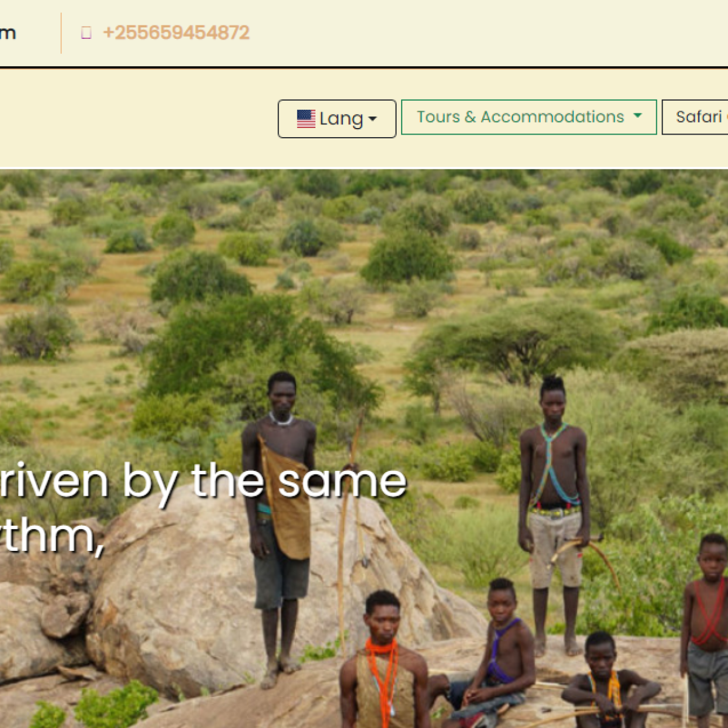Click the caret arrow next to Lang
728x728 pixels.
[x=372, y=119]
